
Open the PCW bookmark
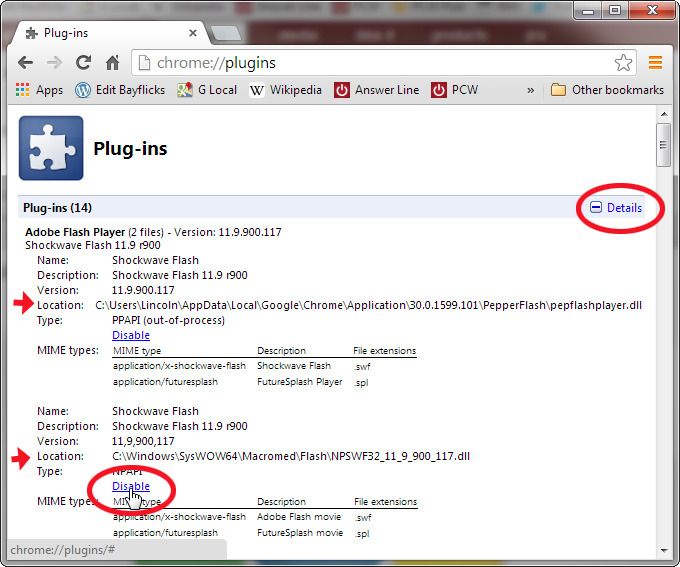pos(454,90)
